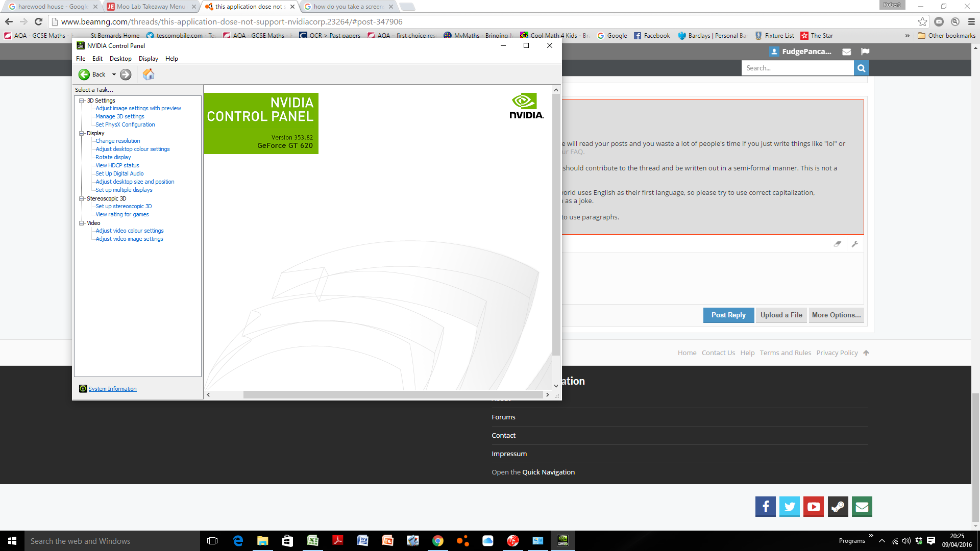
Task: Open the File menu in NVIDIA Control Panel
Action: coord(81,59)
